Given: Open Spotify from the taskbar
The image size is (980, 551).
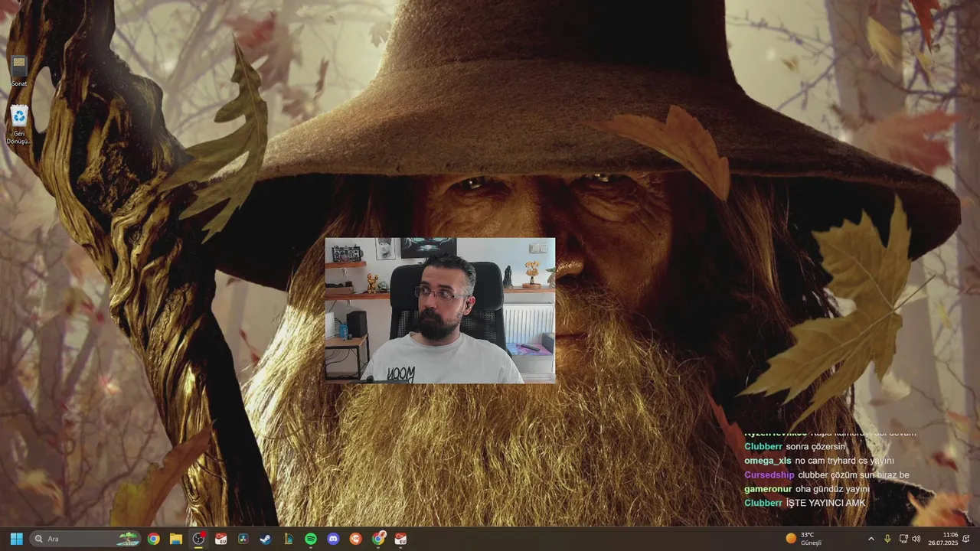Looking at the screenshot, I should point(311,539).
